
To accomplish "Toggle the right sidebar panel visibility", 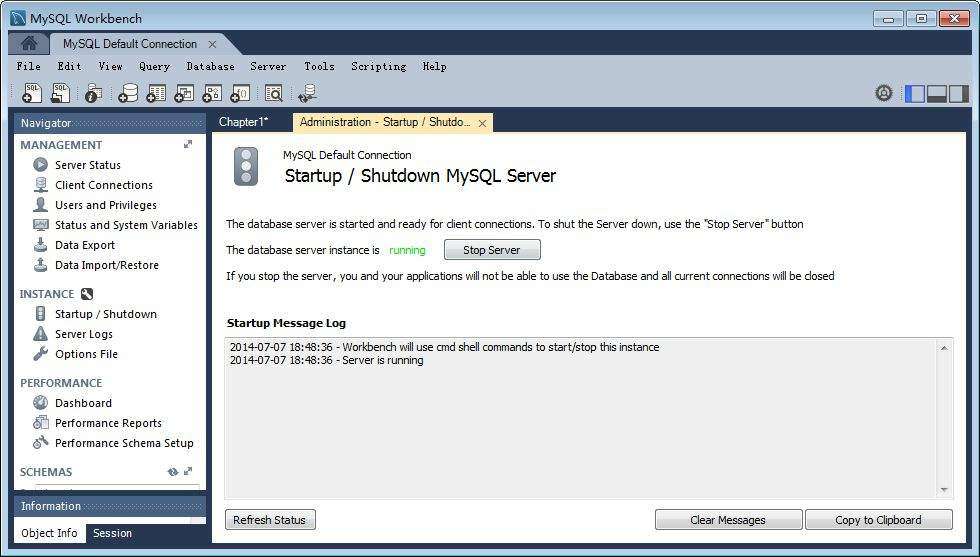I will click(x=958, y=94).
